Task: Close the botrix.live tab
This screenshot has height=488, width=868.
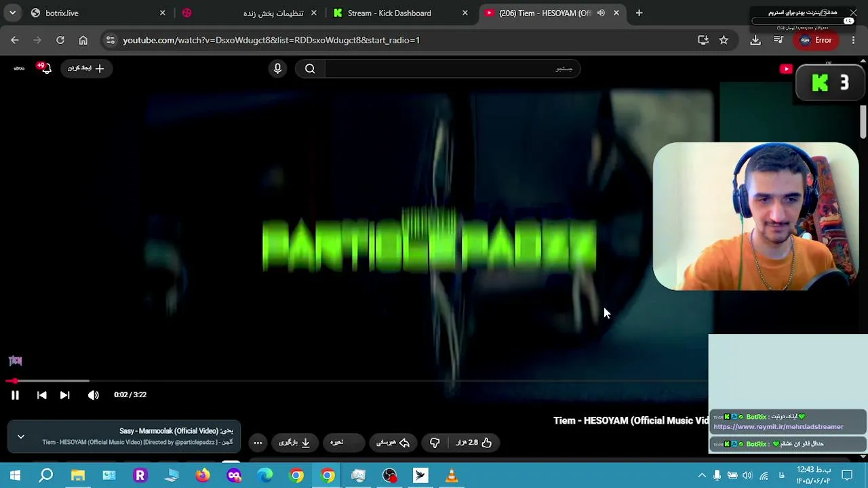Action: 163,13
